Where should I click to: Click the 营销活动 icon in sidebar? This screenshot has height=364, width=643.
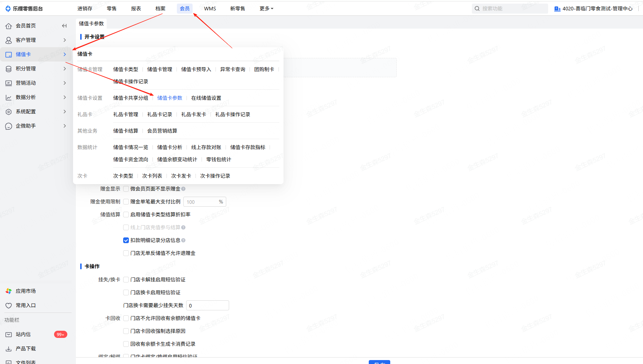[x=9, y=83]
